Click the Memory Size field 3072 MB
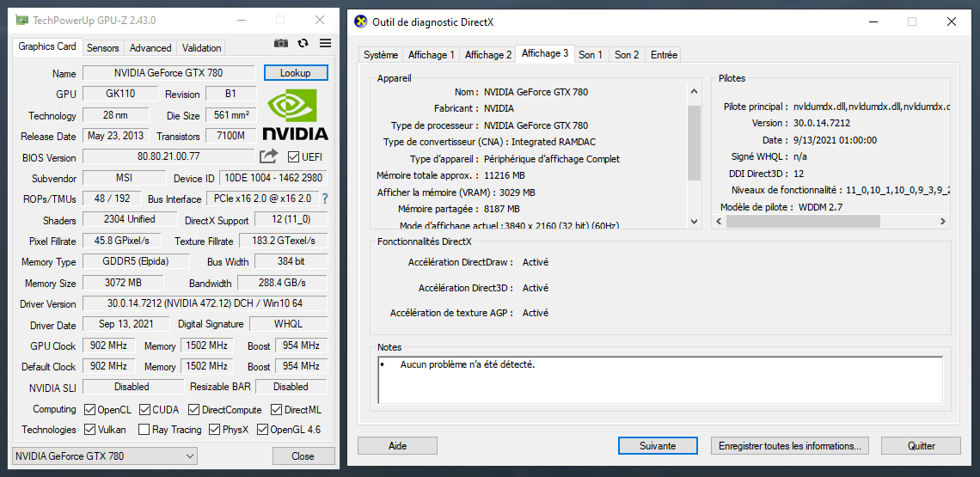 coord(123,283)
